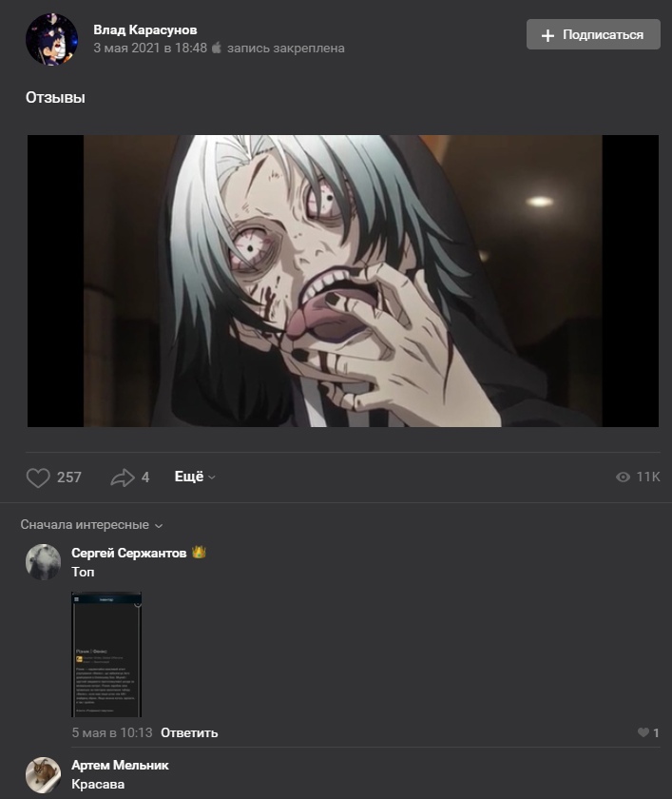Open the anime image attached to post
Viewport: 672px width, 799px height.
(x=342, y=281)
